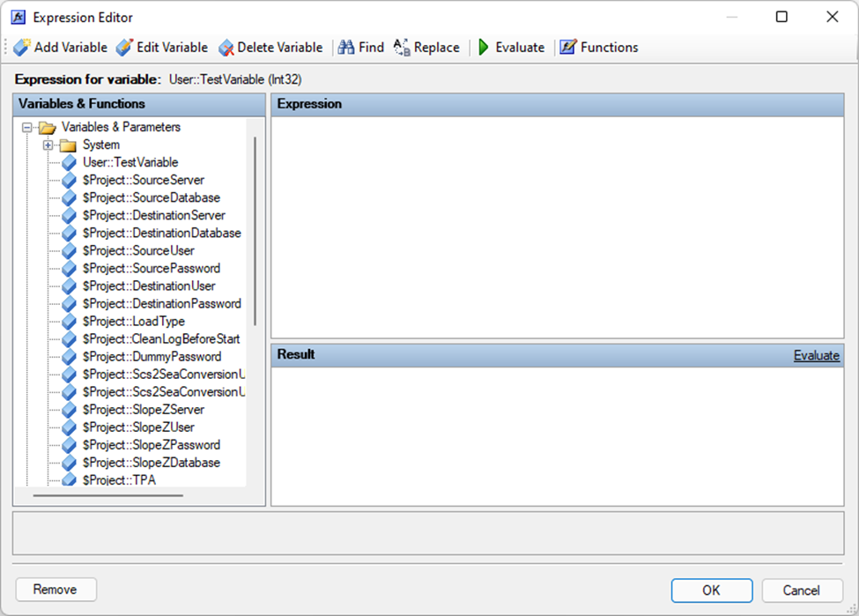Select the $Project::LoadType variable text

point(134,321)
